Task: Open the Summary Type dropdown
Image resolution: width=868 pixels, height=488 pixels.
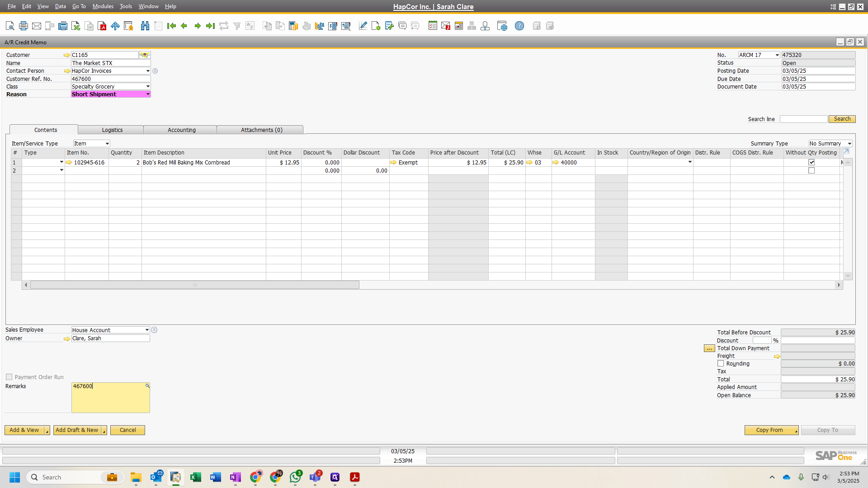Action: point(849,144)
